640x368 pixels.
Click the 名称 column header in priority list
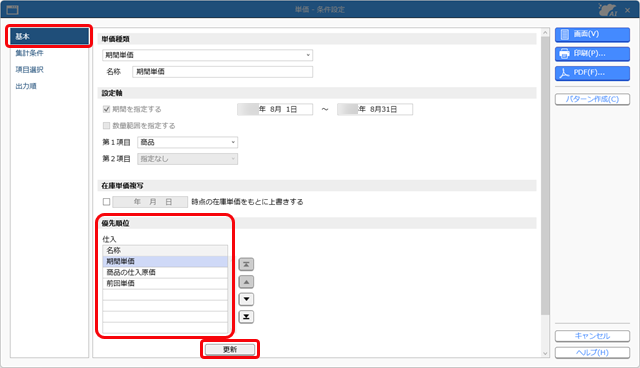(x=165, y=250)
